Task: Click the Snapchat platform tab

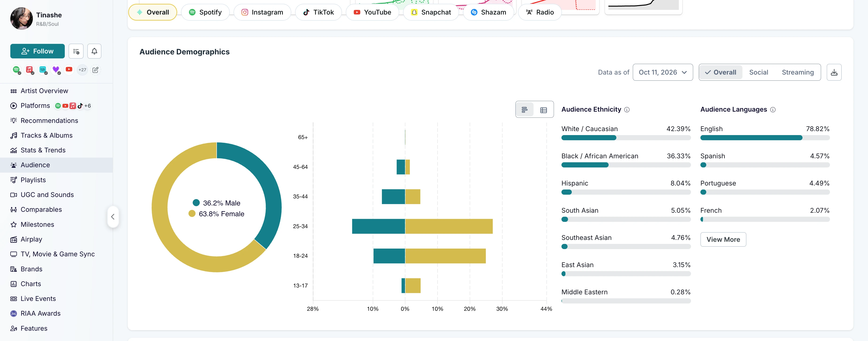Action: point(431,12)
